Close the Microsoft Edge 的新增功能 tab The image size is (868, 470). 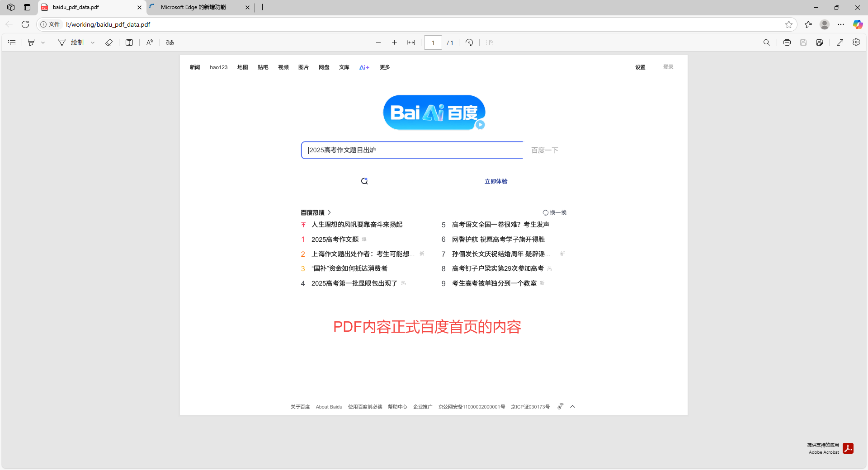coord(247,7)
